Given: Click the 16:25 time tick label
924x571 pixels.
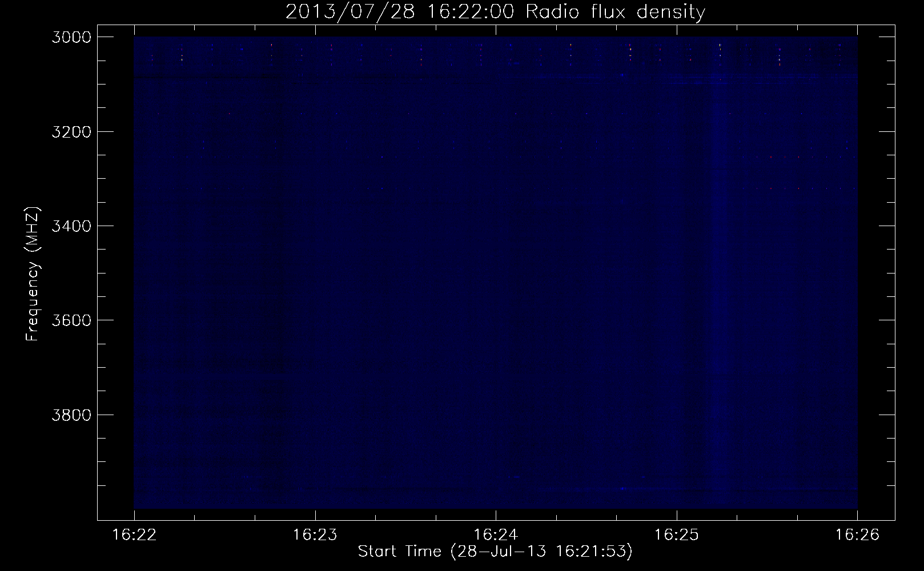Looking at the screenshot, I should point(676,535).
